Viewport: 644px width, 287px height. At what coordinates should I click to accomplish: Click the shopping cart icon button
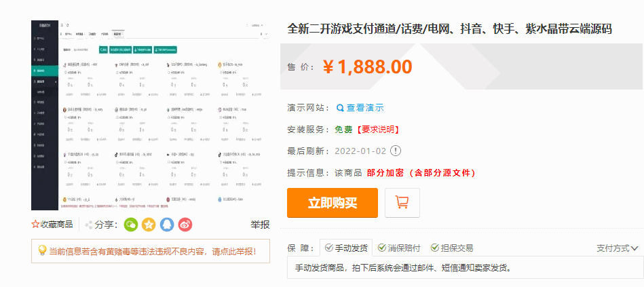402,202
